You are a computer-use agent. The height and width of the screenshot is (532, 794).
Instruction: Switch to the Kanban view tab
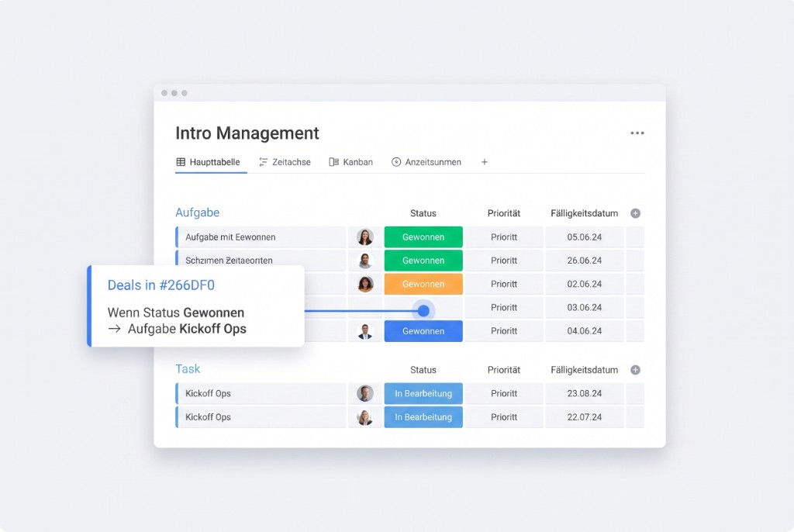pyautogui.click(x=351, y=162)
